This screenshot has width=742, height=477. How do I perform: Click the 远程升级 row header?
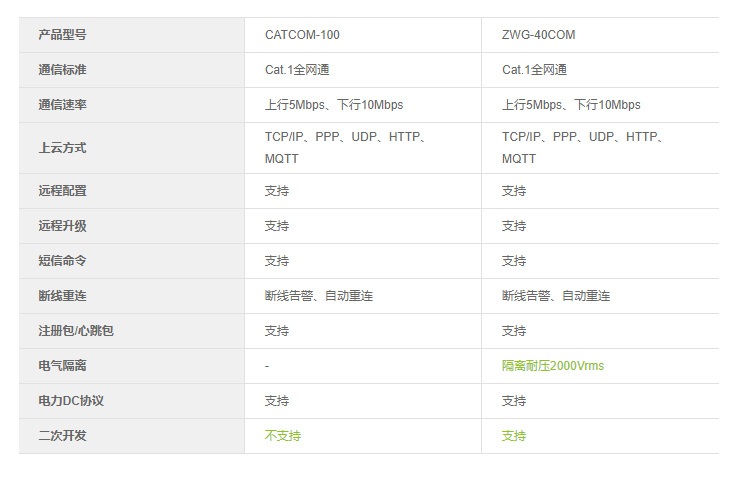pos(62,226)
